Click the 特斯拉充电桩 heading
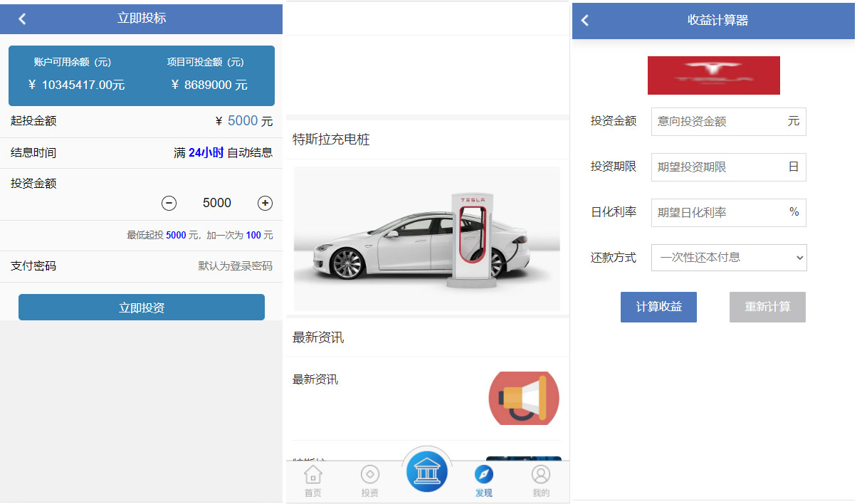Image resolution: width=857 pixels, height=504 pixels. (331, 140)
